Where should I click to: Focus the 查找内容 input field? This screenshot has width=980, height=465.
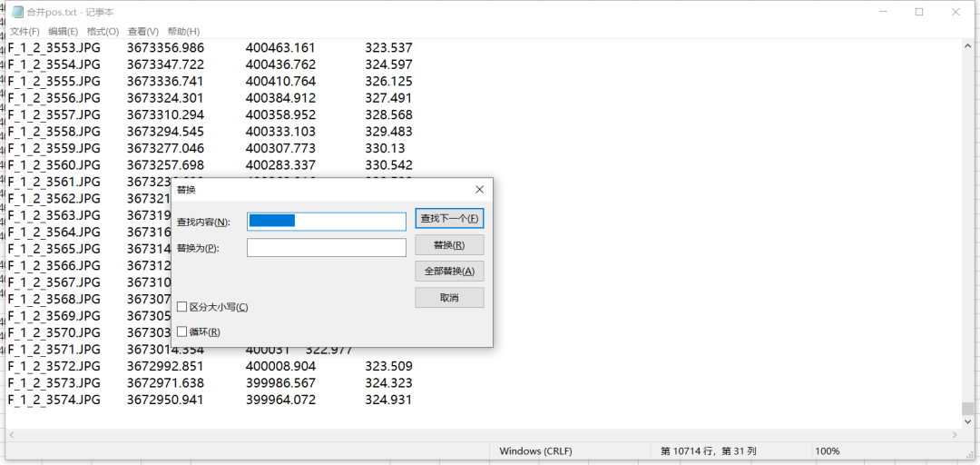coord(327,222)
